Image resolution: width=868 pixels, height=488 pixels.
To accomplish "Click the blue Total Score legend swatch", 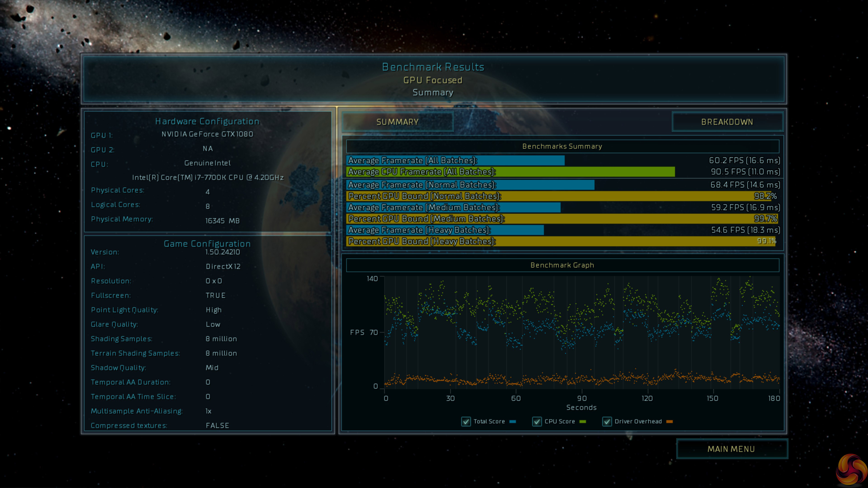I will pos(513,421).
